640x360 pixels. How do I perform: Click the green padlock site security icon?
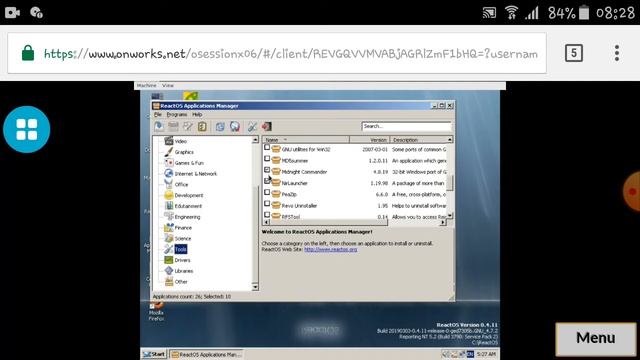tap(28, 53)
